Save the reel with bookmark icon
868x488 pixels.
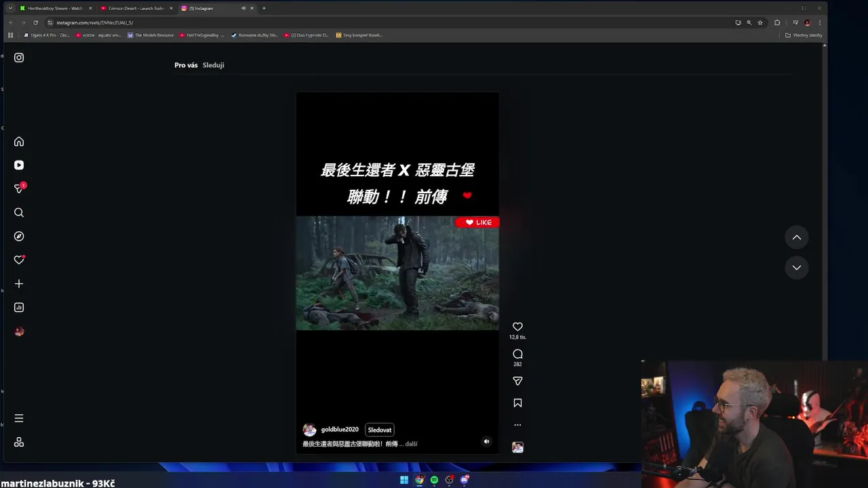(x=517, y=403)
